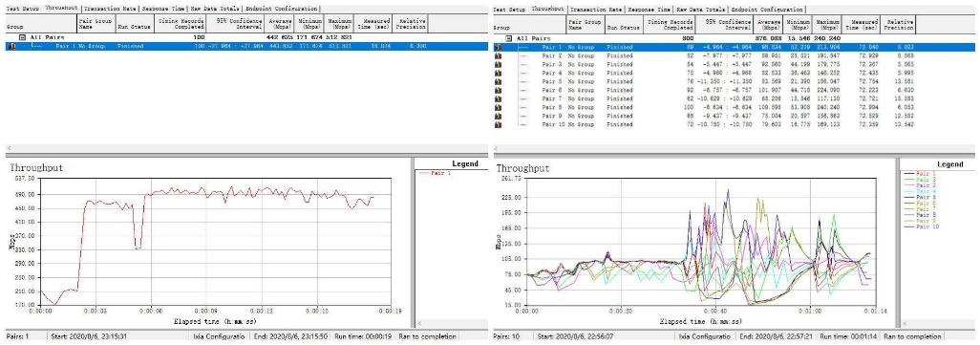The image size is (980, 345).
Task: Switch to Transaction Rate tab in right window
Action: pyautogui.click(x=597, y=10)
